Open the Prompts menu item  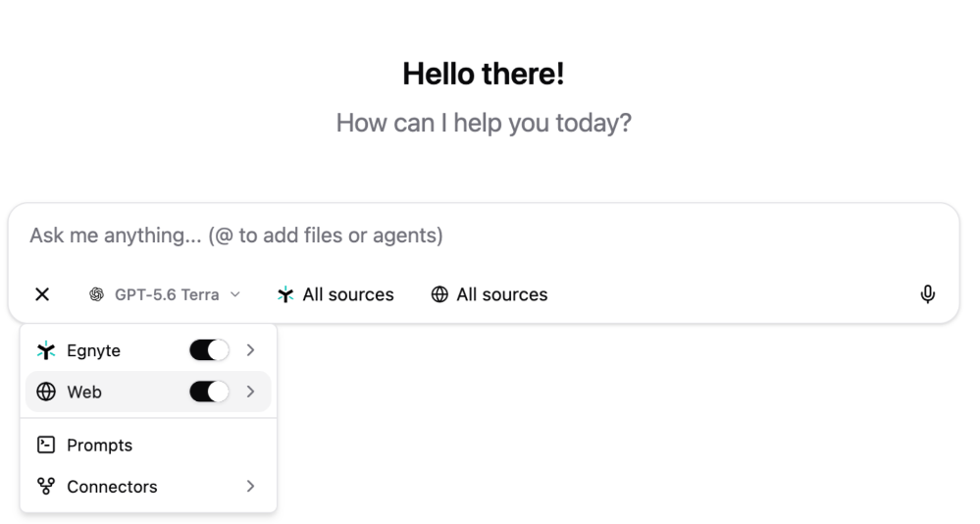coord(148,445)
